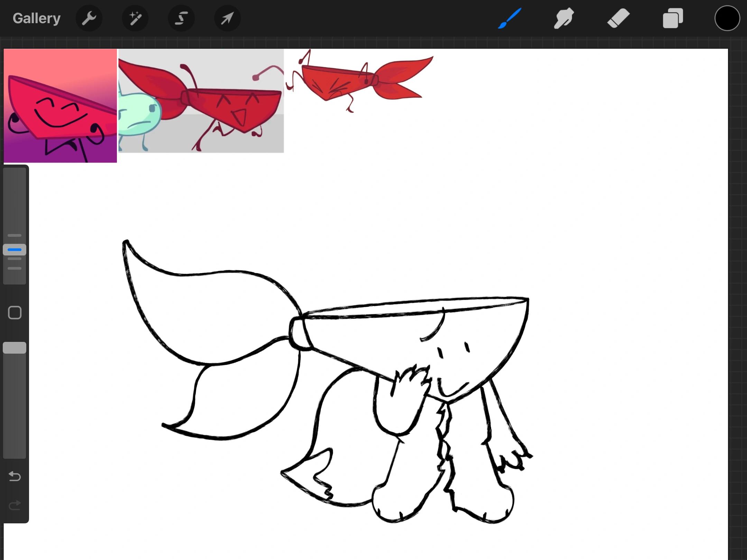Image resolution: width=747 pixels, height=560 pixels.
Task: Select the Paint brush tool
Action: pos(509,18)
